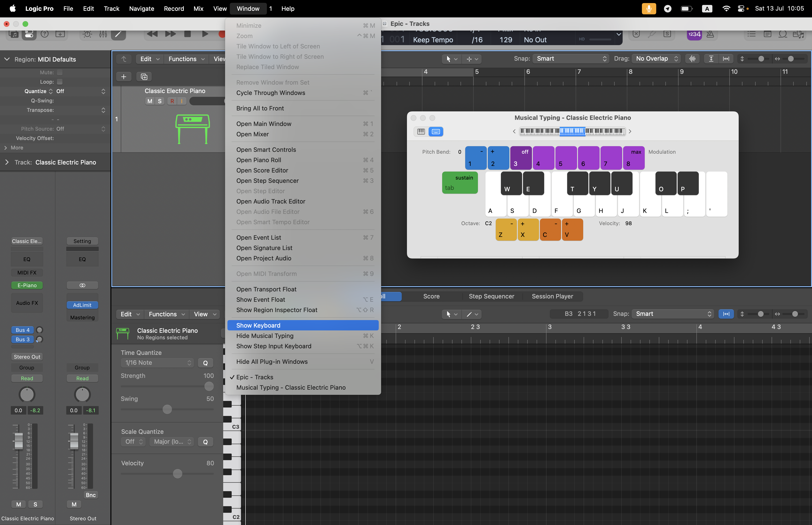Click the sustain tab key
The image size is (812, 525).
[x=460, y=183]
